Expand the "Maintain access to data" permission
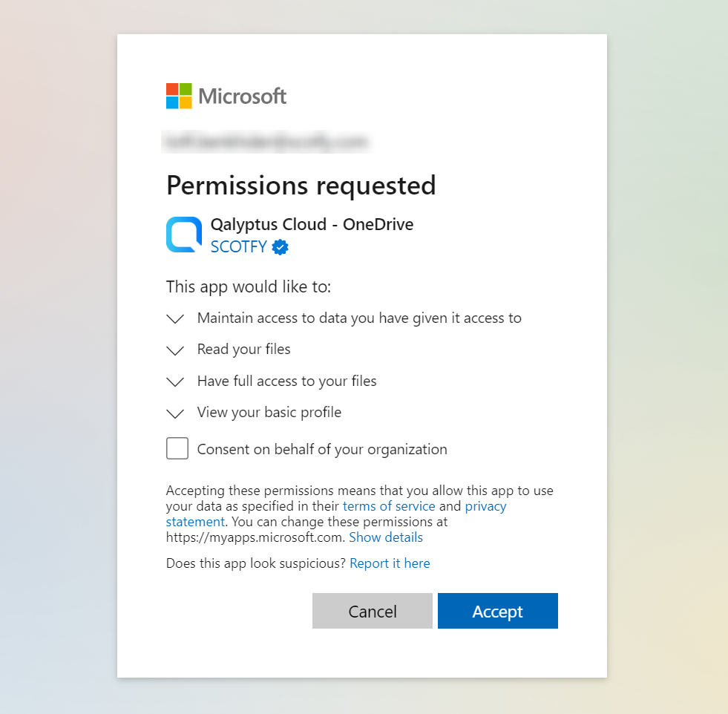728x714 pixels. [175, 318]
